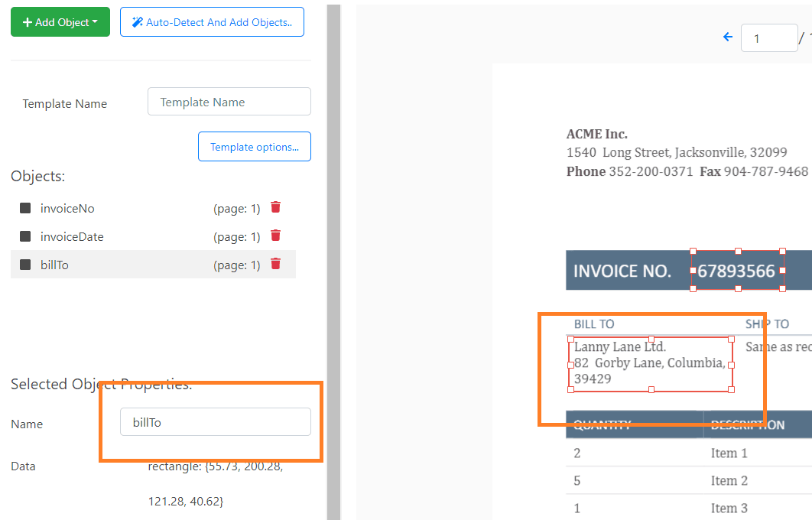Click the trash icon beside billTo
Viewport: 812px width, 520px height.
click(x=276, y=264)
